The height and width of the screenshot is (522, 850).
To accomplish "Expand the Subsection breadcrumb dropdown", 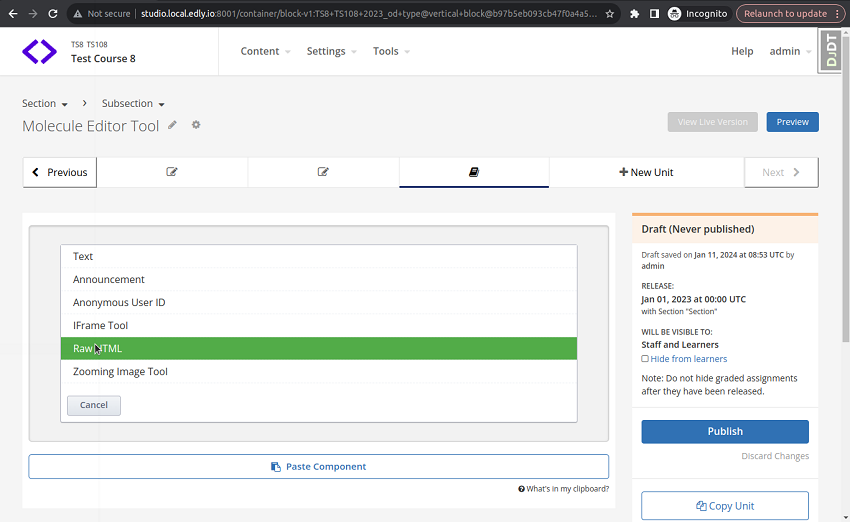I will (x=133, y=104).
